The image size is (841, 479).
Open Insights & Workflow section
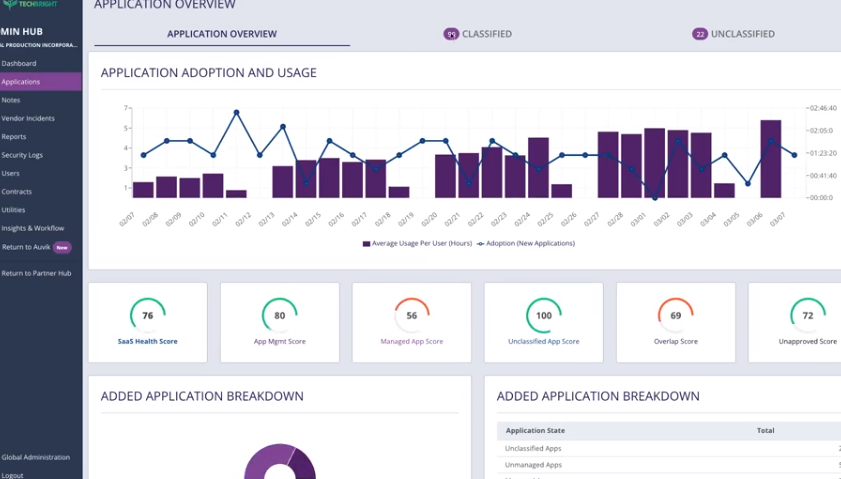(33, 229)
